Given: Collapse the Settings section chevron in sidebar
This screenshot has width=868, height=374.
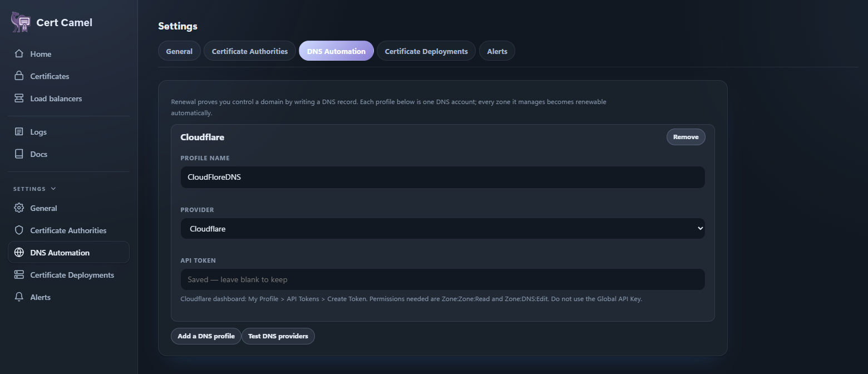Looking at the screenshot, I should pyautogui.click(x=53, y=189).
